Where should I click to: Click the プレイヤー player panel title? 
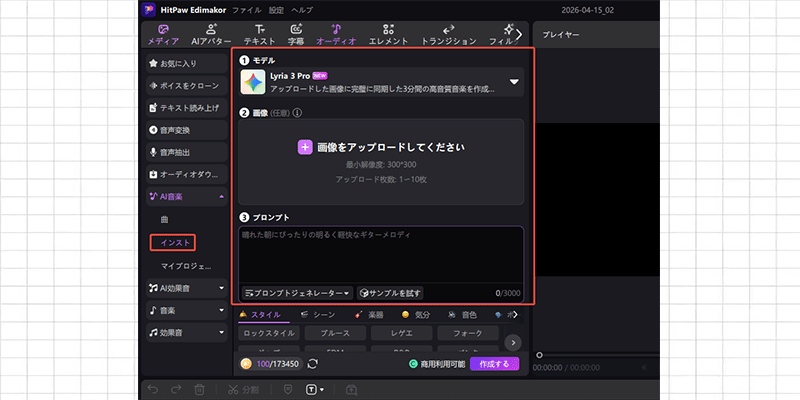[x=561, y=35]
